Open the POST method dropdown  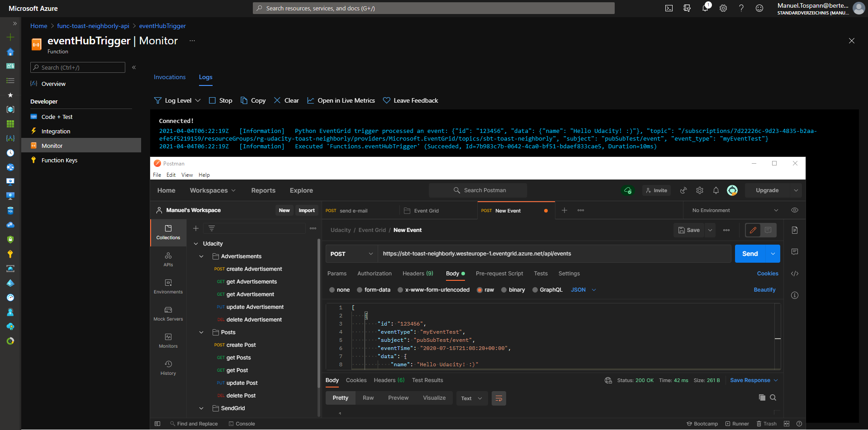click(x=352, y=254)
